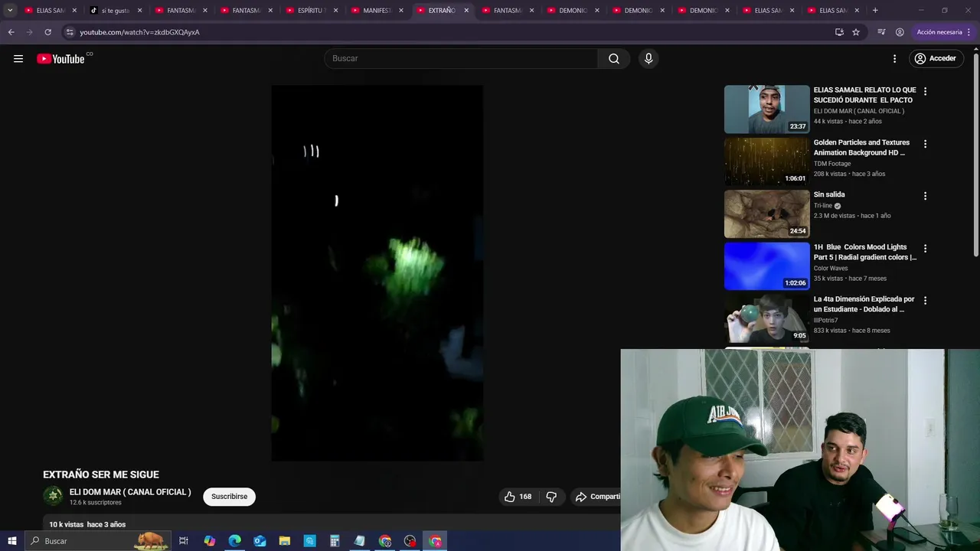
Task: Click the Chrome address bar URL
Action: 139,32
